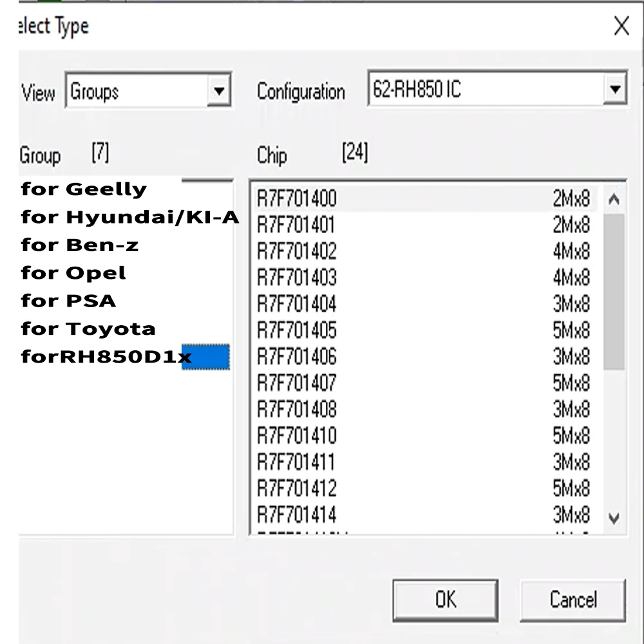This screenshot has height=644, width=644.
Task: Select the "for Opel" group
Action: (73, 272)
